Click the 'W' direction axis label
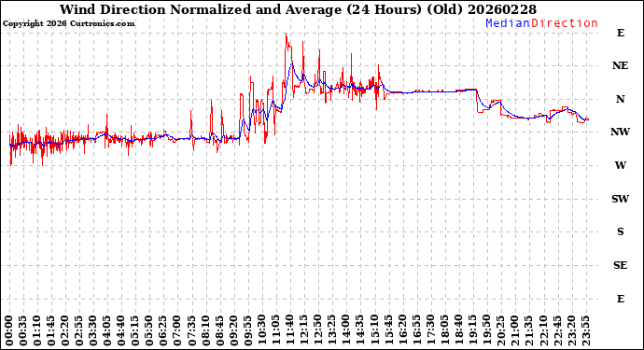The image size is (644, 350). pyautogui.click(x=620, y=165)
